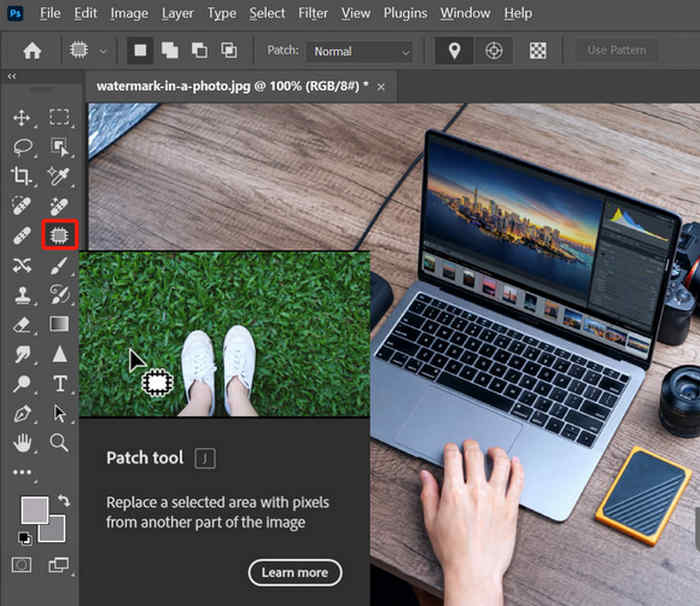
Task: Select the Sharpen tool triangle icon
Action: [59, 354]
